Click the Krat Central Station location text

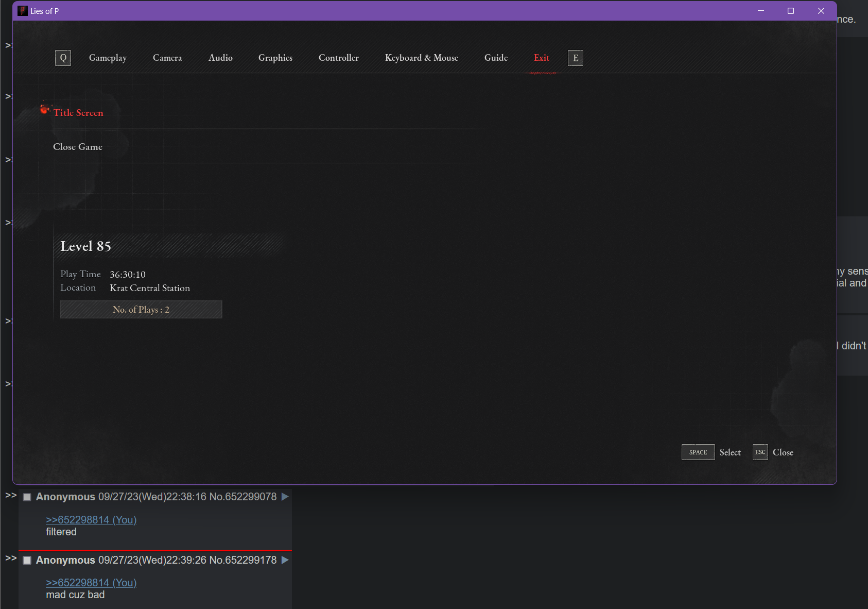coord(150,288)
